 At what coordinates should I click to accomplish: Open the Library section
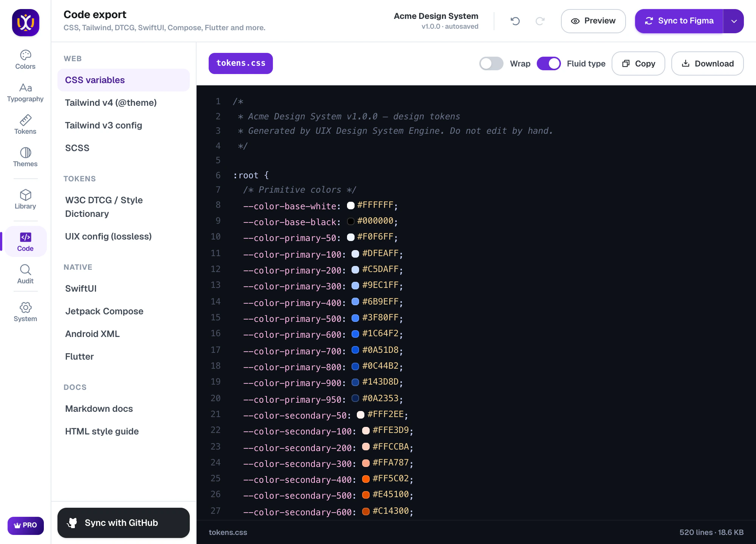click(25, 199)
